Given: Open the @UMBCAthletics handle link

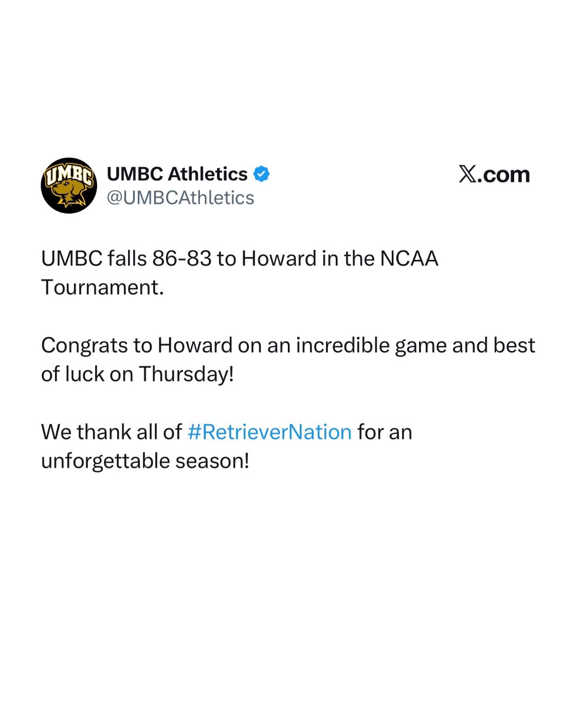Looking at the screenshot, I should (x=180, y=198).
